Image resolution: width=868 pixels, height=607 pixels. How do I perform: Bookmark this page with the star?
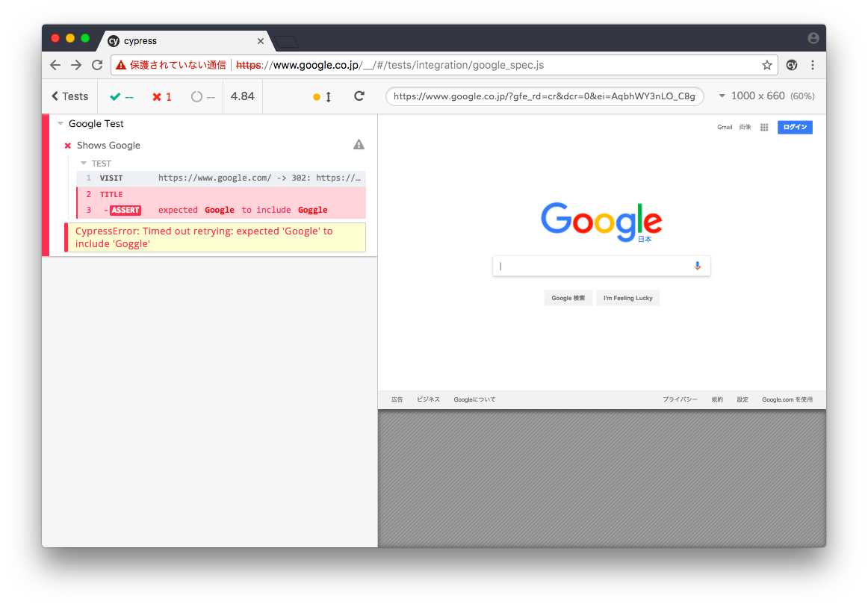[766, 65]
